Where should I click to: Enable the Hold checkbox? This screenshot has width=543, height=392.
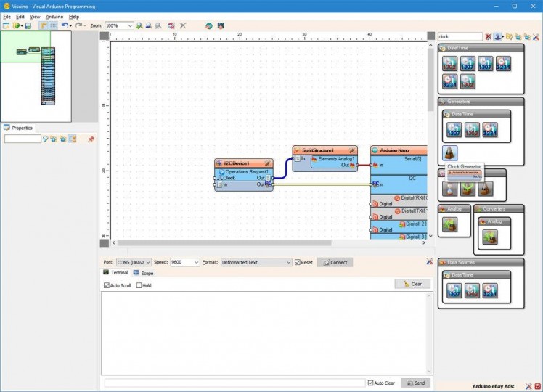pos(139,285)
